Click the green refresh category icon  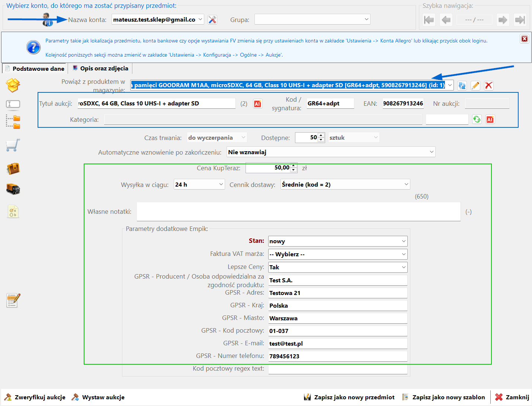coord(477,120)
